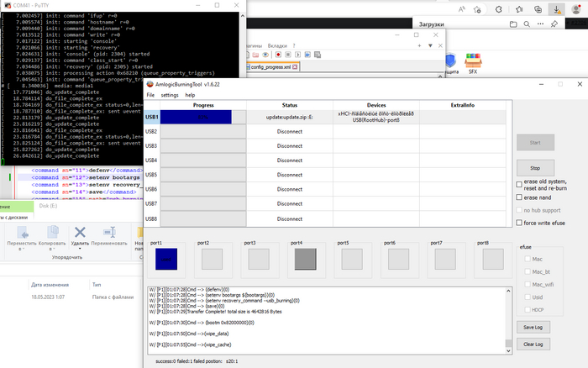The height and width of the screenshot is (368, 588).
Task: Click Devices column header
Action: (x=376, y=105)
